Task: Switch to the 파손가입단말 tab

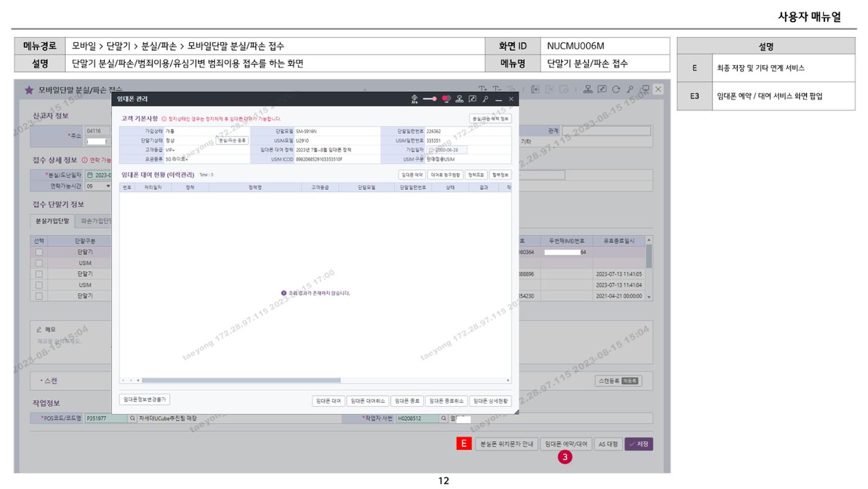Action: point(93,222)
